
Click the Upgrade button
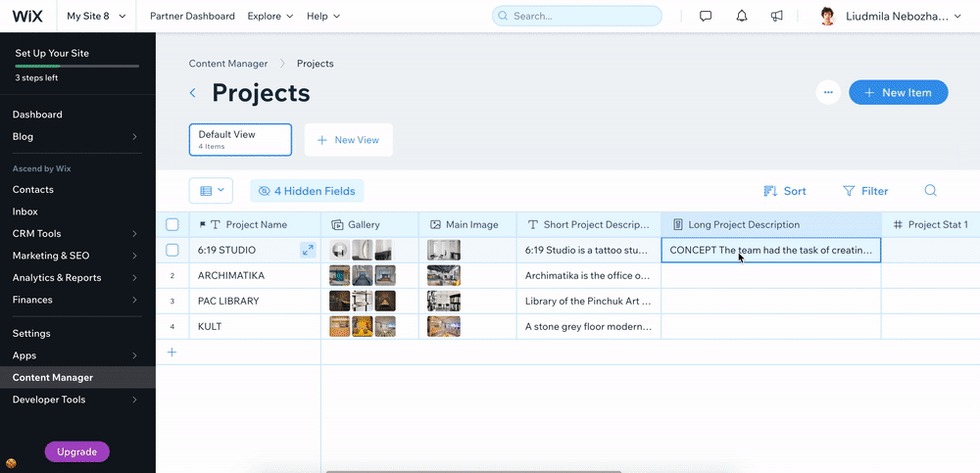click(x=77, y=451)
